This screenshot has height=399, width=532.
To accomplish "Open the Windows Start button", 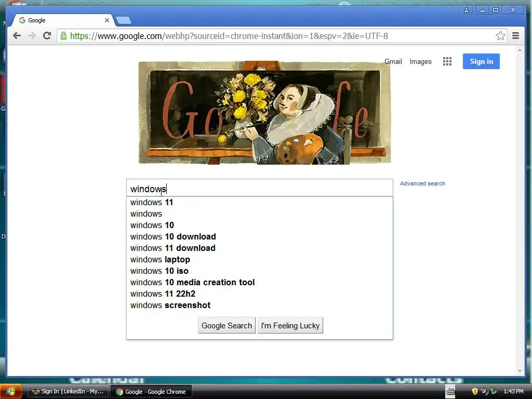I will tap(11, 392).
